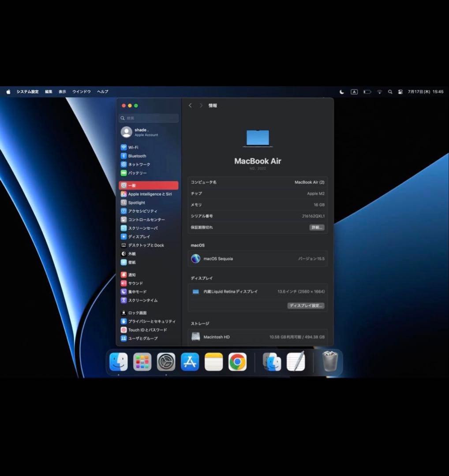Open the 表示 menu in menu bar
449x476 pixels.
[x=63, y=92]
